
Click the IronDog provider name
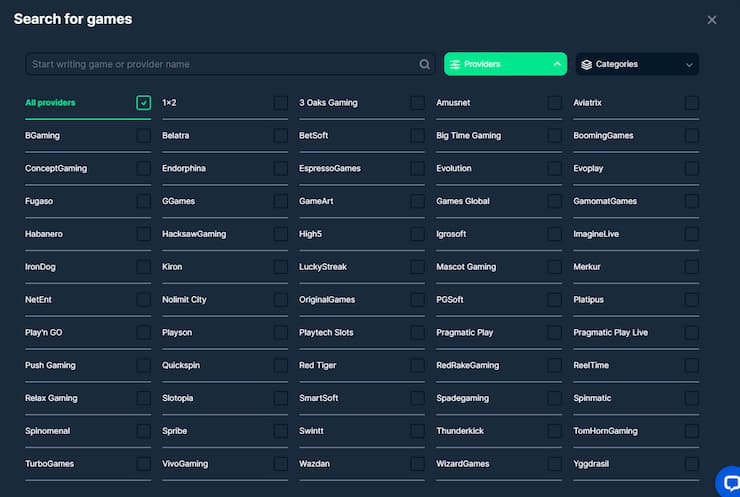(x=40, y=267)
